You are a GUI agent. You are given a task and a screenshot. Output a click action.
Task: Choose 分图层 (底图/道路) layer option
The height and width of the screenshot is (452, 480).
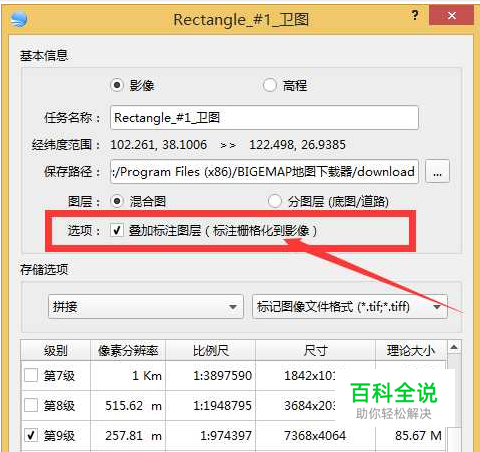click(x=275, y=201)
